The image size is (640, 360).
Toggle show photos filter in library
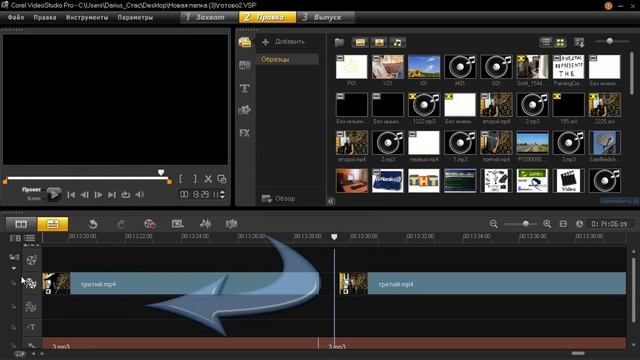379,42
